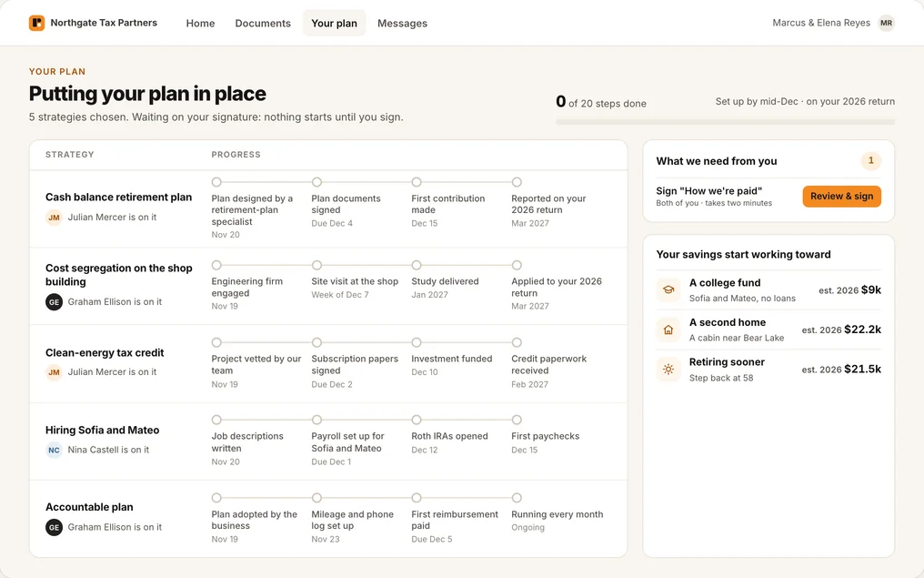This screenshot has height=578, width=924.
Task: Click the Retiring sooner sun icon
Action: 668,370
